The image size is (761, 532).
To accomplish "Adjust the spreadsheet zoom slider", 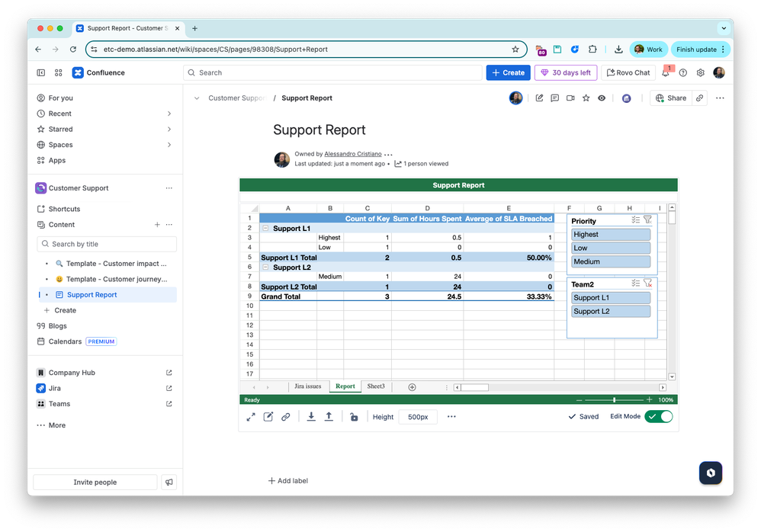I will click(614, 400).
